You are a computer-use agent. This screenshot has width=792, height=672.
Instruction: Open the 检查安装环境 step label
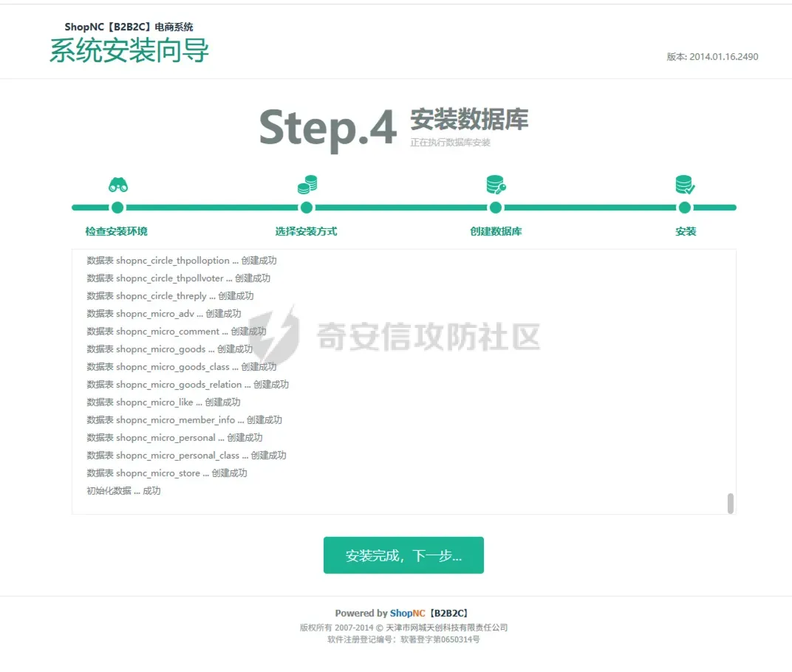click(116, 231)
